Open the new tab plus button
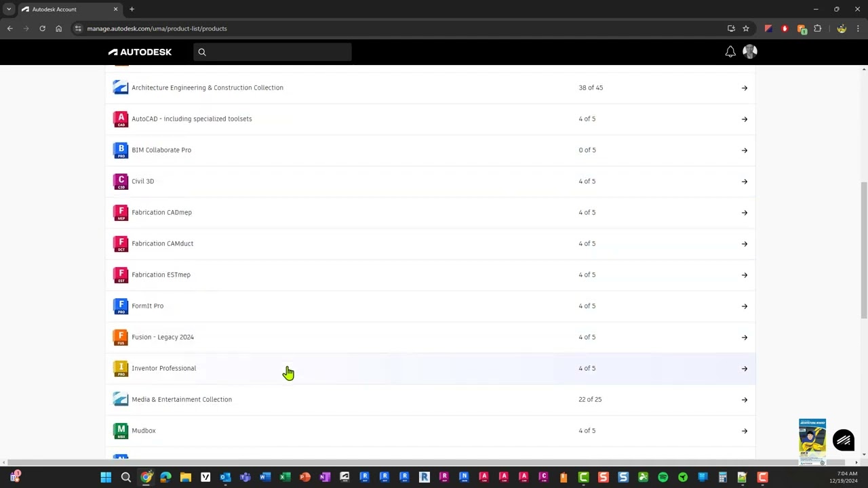868x488 pixels. [132, 9]
